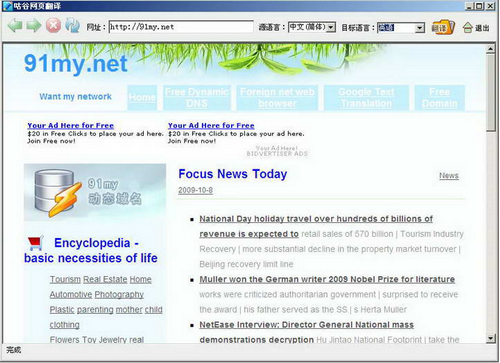Click the scrollbar down arrow
Viewport: 500px width, 363px height.
[x=490, y=338]
